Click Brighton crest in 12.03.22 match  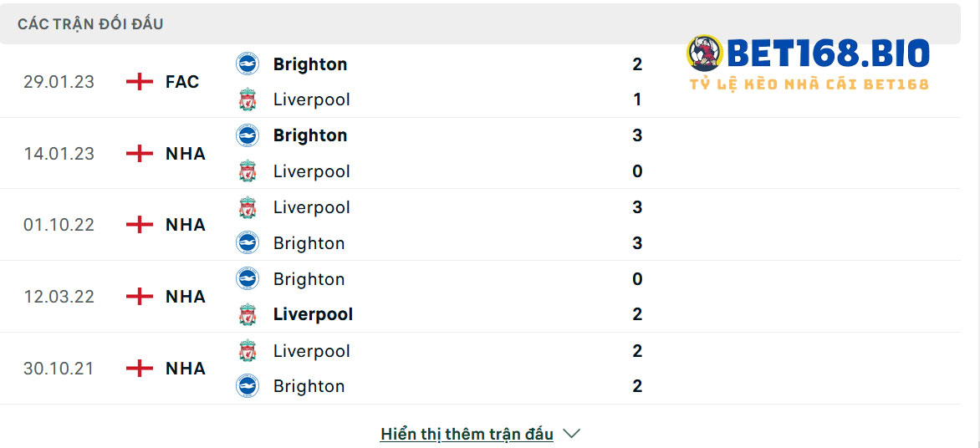pyautogui.click(x=248, y=278)
